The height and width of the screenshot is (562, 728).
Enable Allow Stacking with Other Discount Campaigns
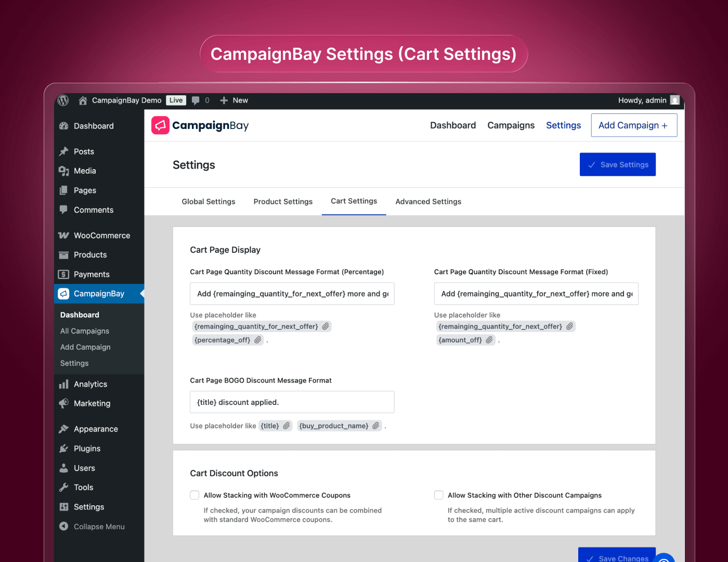[439, 495]
